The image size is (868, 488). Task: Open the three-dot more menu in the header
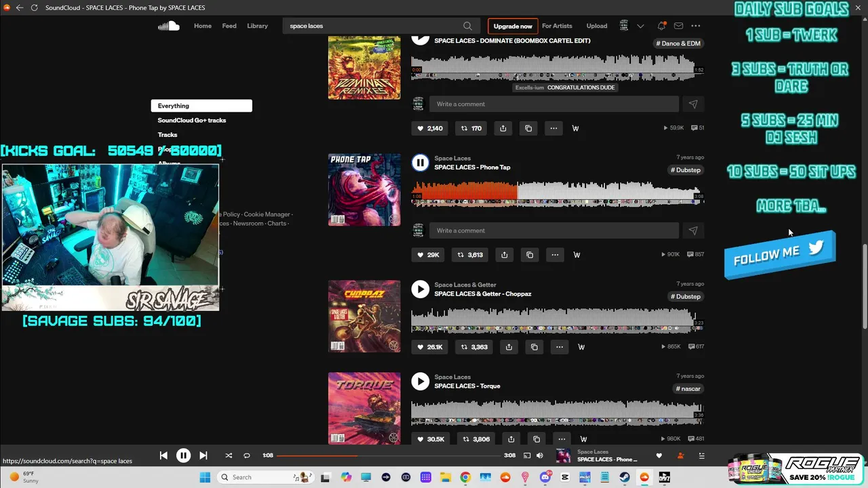pyautogui.click(x=695, y=26)
